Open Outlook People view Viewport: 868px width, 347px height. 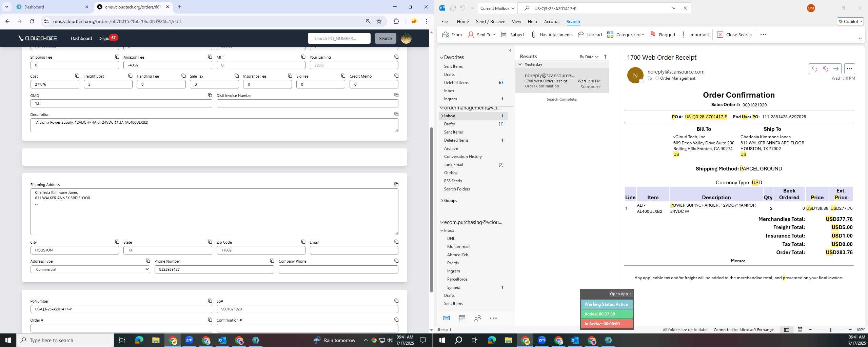point(477,318)
